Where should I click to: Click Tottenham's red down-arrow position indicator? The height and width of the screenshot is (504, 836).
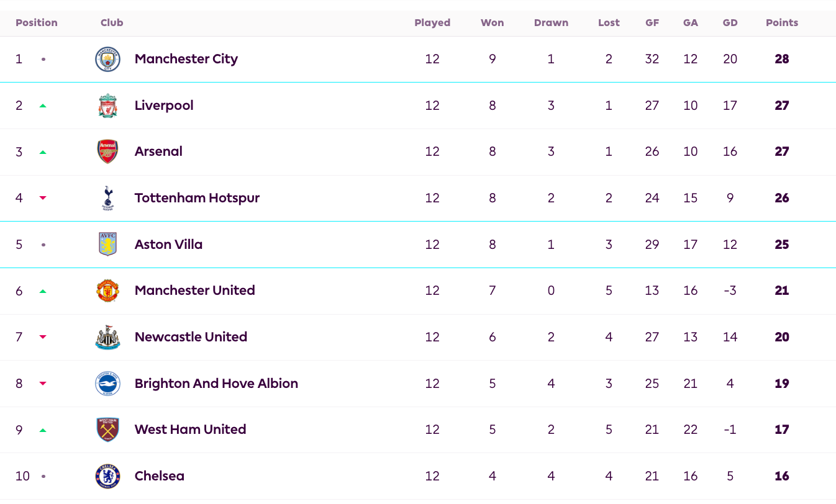click(43, 198)
